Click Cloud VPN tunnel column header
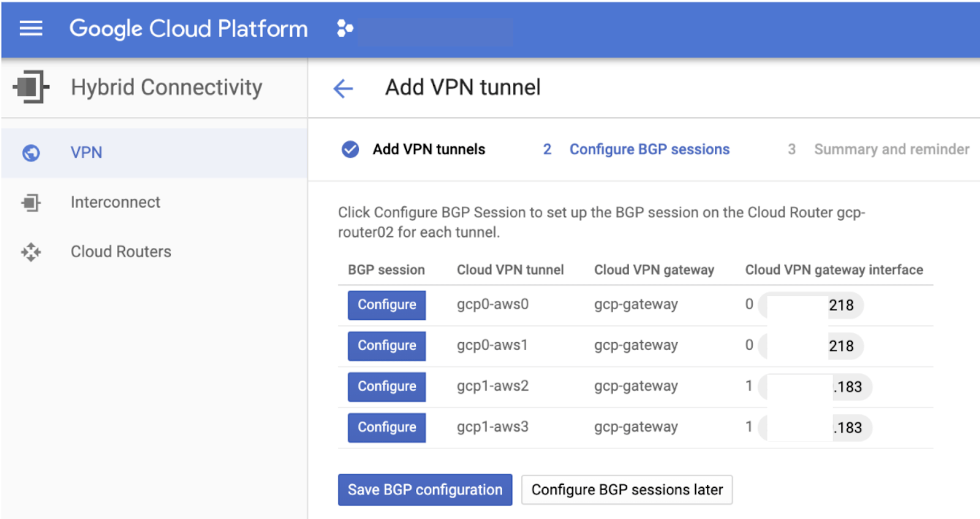 [x=510, y=270]
